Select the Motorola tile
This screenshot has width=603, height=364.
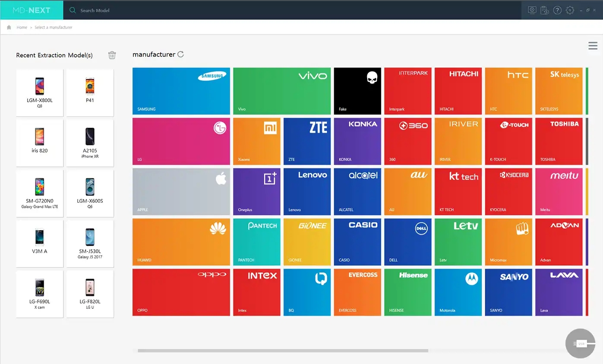(x=458, y=292)
